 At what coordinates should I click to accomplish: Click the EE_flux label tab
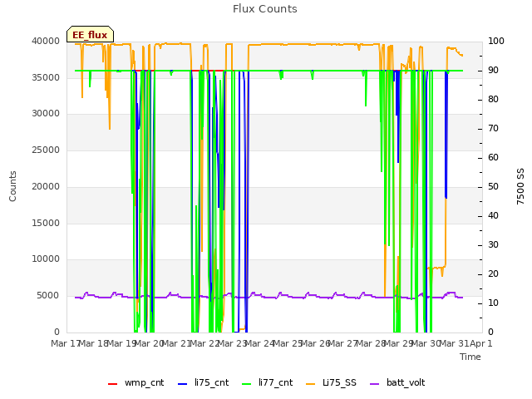coord(90,34)
